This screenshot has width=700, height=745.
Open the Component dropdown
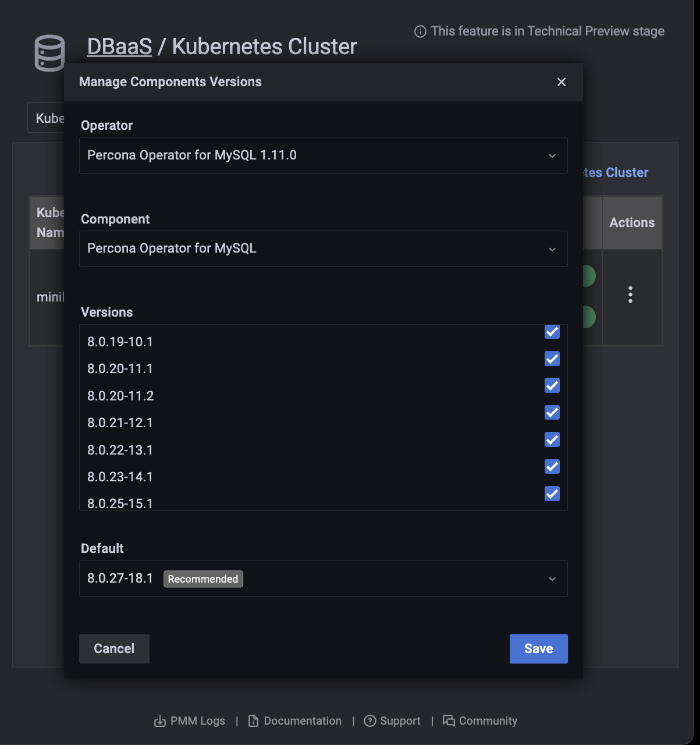[324, 249]
